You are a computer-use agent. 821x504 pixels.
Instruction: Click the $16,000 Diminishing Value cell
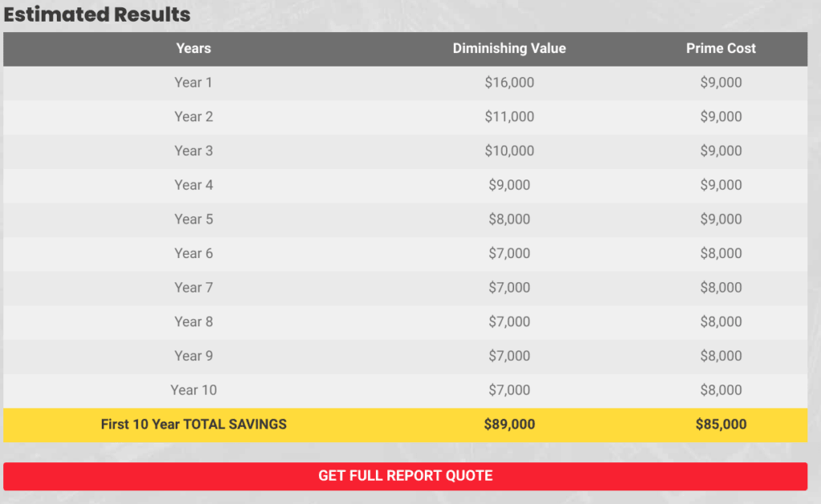pos(509,83)
